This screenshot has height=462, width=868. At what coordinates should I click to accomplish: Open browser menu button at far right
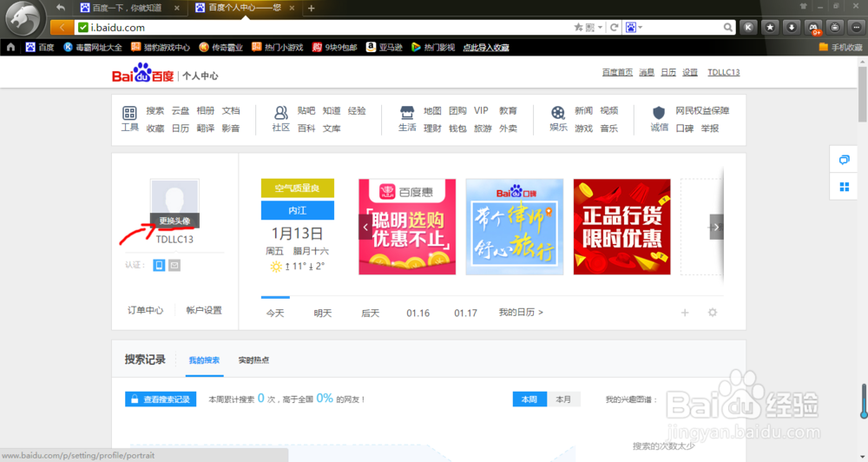857,27
